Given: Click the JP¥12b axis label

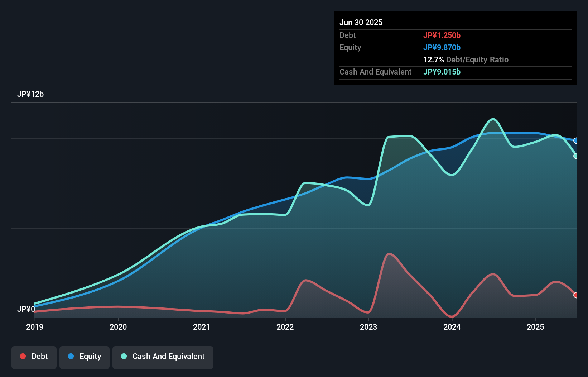Looking at the screenshot, I should [31, 94].
